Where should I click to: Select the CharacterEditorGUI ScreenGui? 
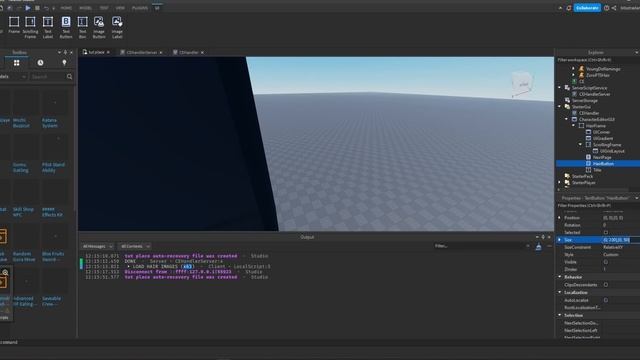tap(596, 120)
